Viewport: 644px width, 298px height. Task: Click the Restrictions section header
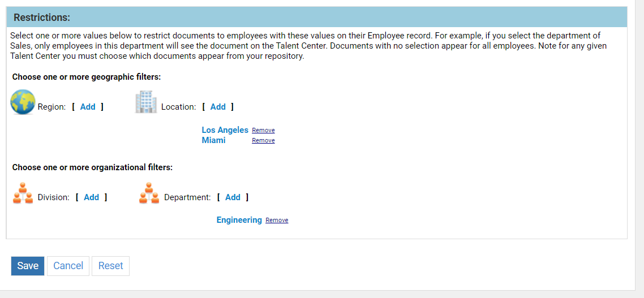[42, 18]
